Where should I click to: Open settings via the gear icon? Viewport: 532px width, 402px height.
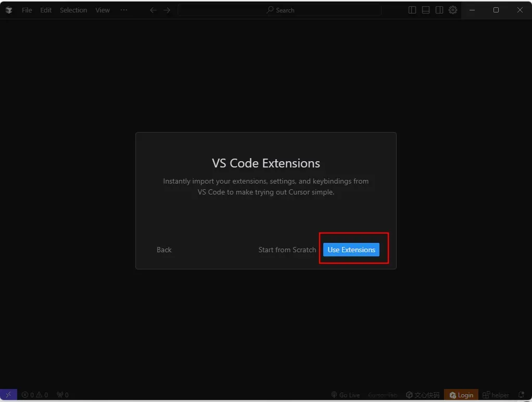coord(452,10)
